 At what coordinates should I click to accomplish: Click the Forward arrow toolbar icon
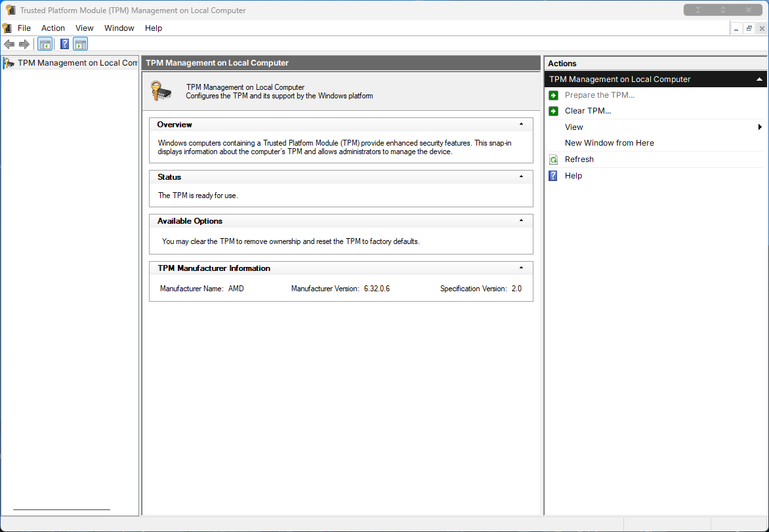(24, 44)
